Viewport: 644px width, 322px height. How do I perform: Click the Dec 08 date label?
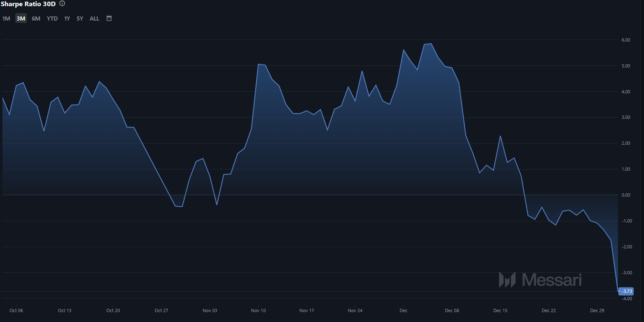click(452, 310)
